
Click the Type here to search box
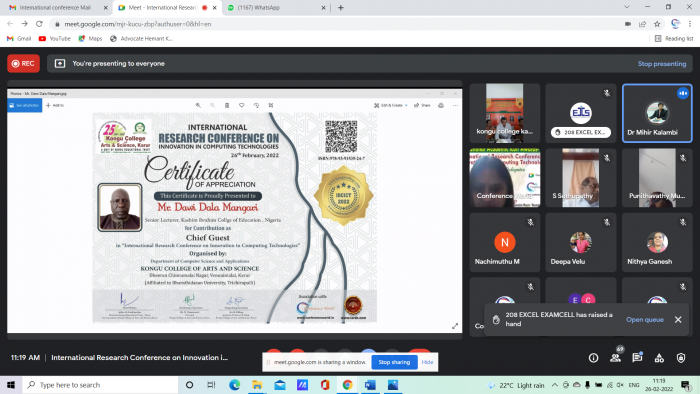pyautogui.click(x=100, y=385)
